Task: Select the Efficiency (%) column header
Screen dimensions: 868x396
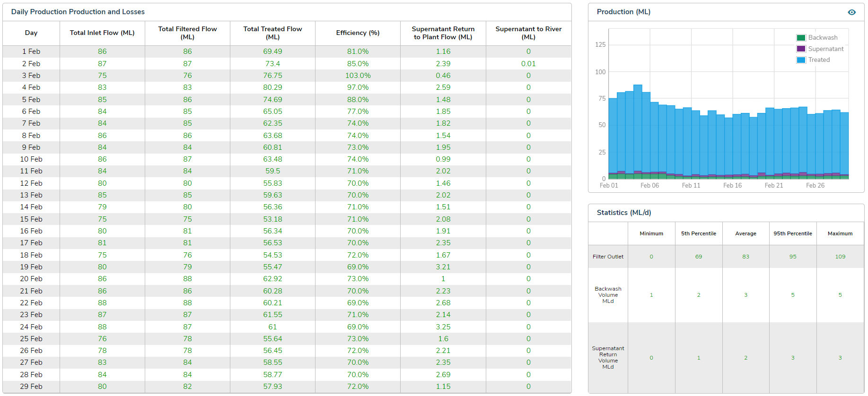Action: (358, 33)
